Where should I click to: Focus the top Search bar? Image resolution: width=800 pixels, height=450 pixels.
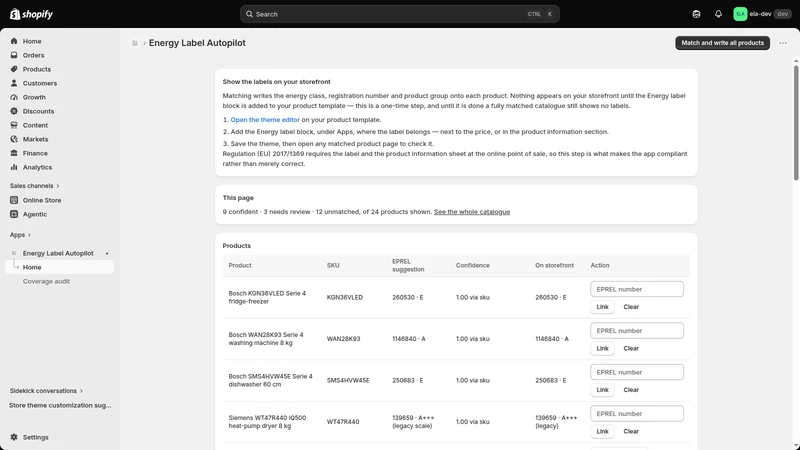tap(399, 14)
